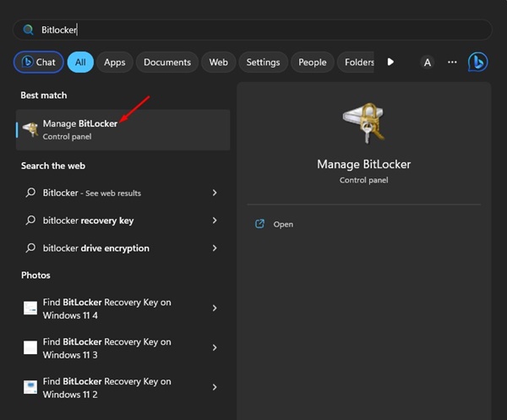The height and width of the screenshot is (420, 507).
Task: Click search icon beside bitlocker drive encryption
Action: [30, 248]
